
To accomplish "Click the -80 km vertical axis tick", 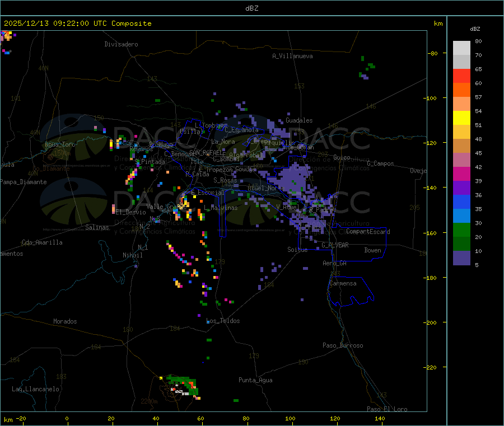I will click(x=433, y=53).
